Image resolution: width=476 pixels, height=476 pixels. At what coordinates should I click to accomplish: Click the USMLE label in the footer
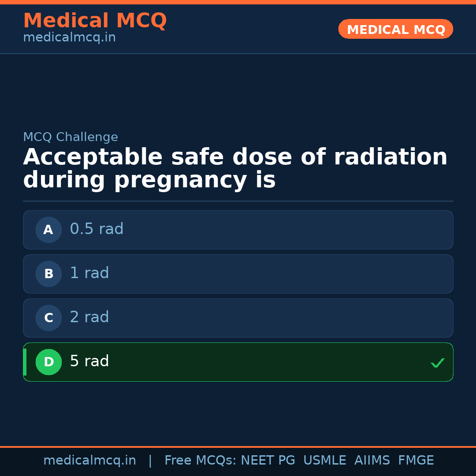[324, 461]
